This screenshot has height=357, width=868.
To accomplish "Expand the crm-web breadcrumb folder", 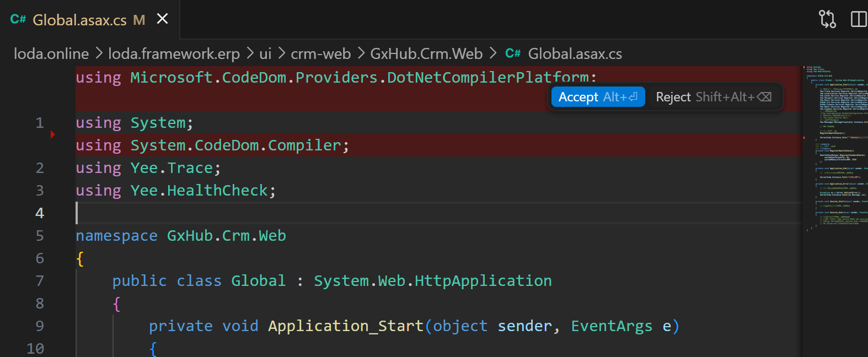I will 320,53.
